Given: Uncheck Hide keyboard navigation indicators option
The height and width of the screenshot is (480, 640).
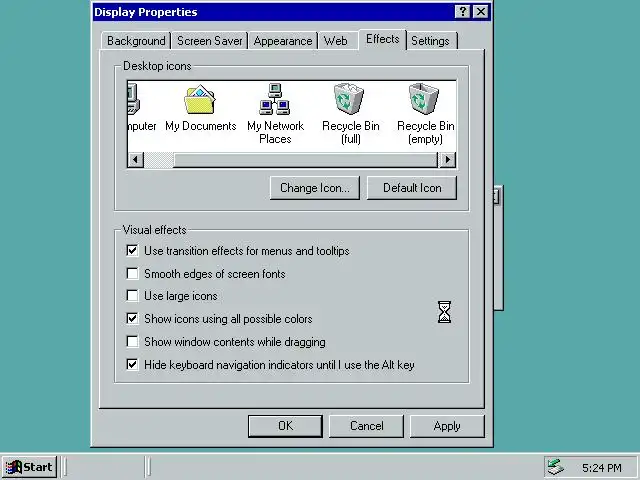Looking at the screenshot, I should point(132,364).
